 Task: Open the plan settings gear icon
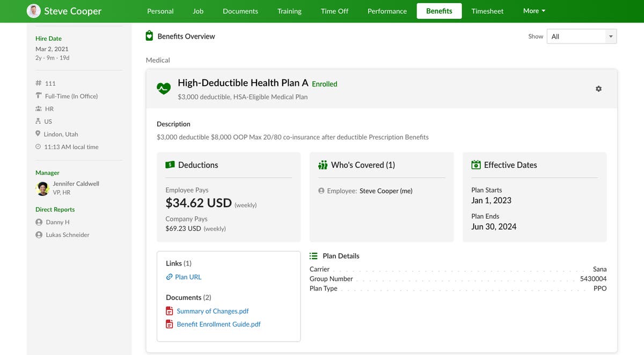598,88
